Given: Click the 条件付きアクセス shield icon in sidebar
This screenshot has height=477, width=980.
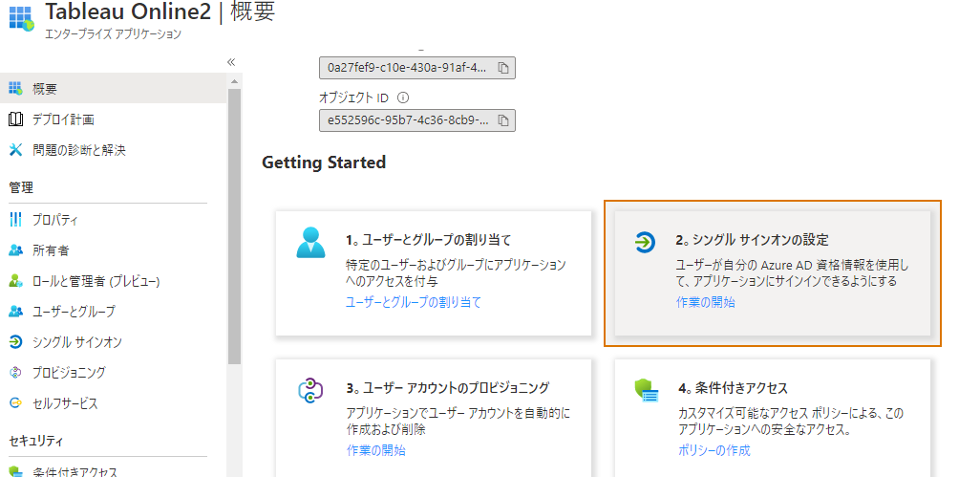Looking at the screenshot, I should [x=15, y=472].
